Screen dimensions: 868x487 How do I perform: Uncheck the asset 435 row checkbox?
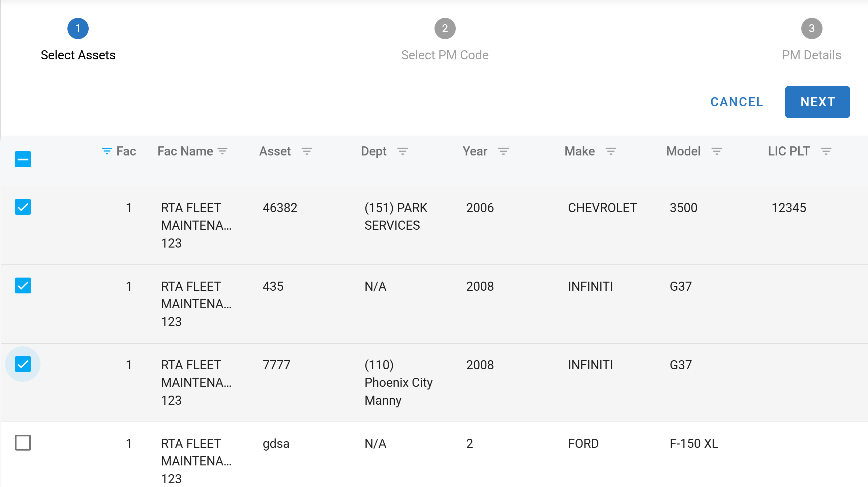23,286
